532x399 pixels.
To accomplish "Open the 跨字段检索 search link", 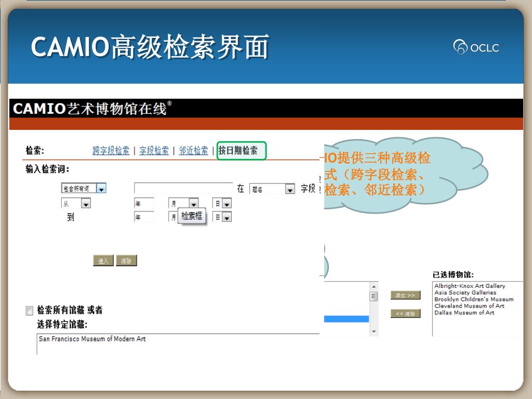I will pyautogui.click(x=111, y=150).
